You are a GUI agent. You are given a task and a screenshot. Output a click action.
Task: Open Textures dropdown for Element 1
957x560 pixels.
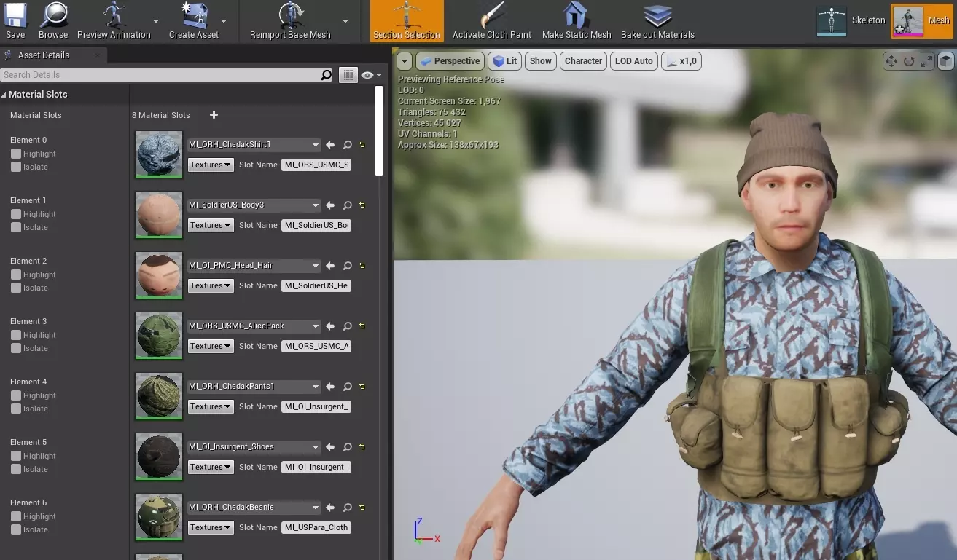[210, 225]
